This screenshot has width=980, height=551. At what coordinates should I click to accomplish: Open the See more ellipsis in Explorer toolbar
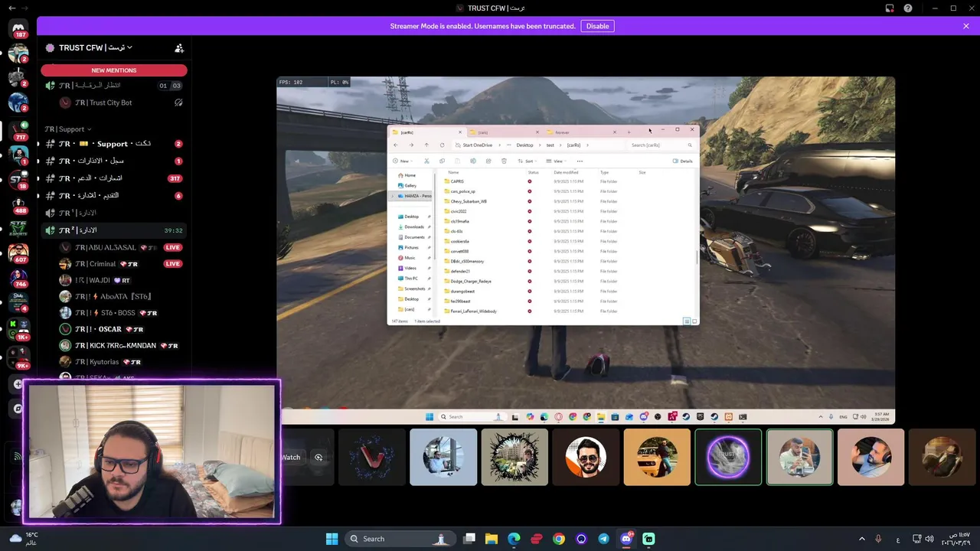tap(580, 161)
